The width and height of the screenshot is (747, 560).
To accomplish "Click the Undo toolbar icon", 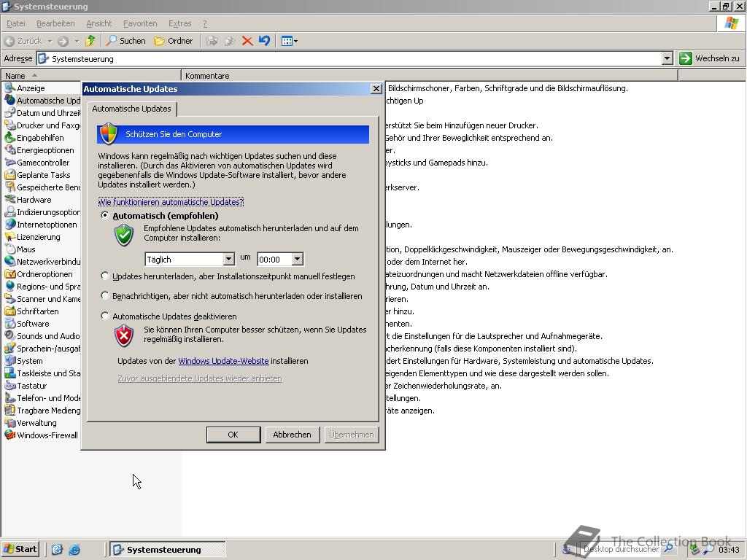I will pos(264,41).
